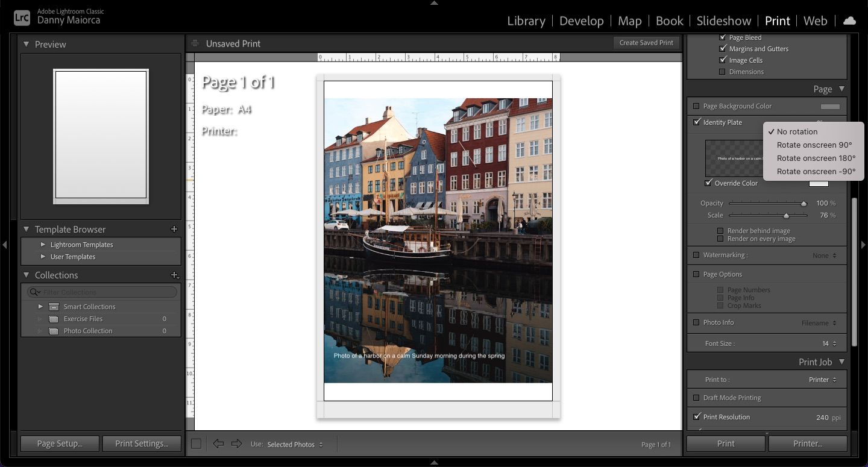Collapse the left panel using edge arrow
Screen dimensions: 868x467
pos(5,245)
